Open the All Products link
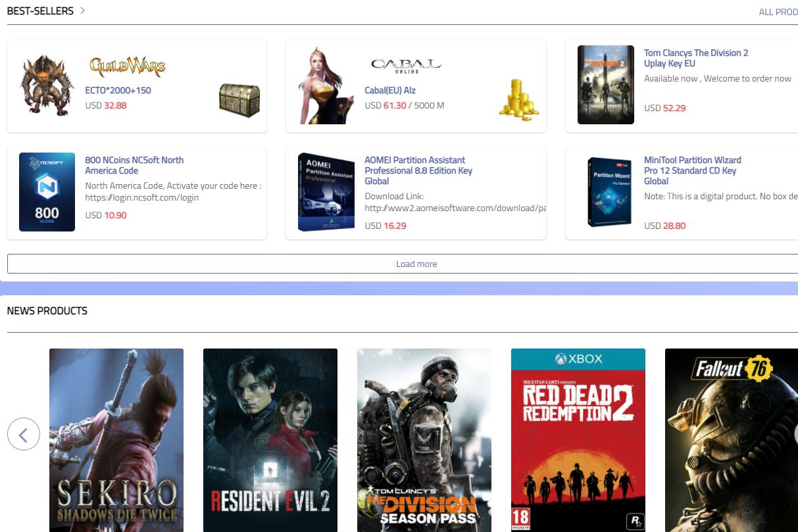 pos(778,12)
